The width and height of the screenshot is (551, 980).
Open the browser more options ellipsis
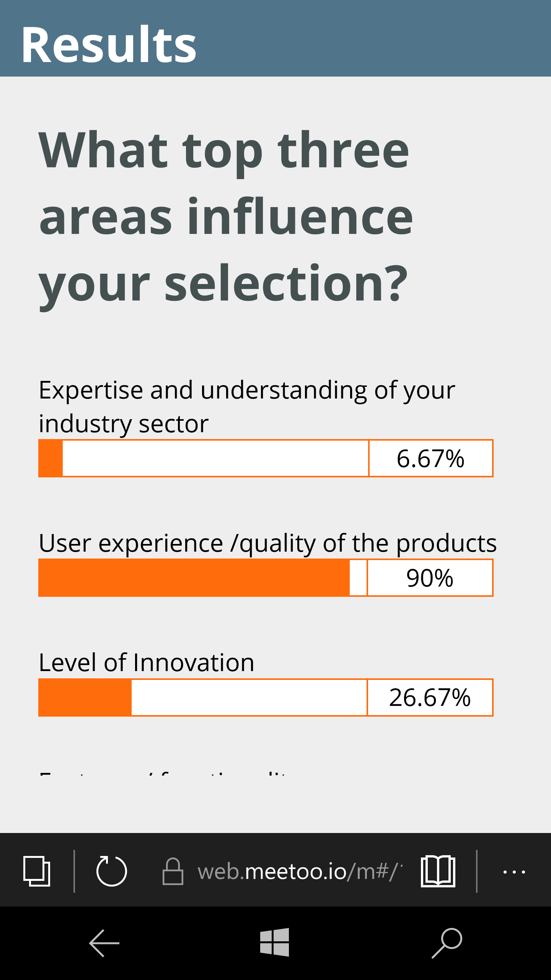point(514,872)
